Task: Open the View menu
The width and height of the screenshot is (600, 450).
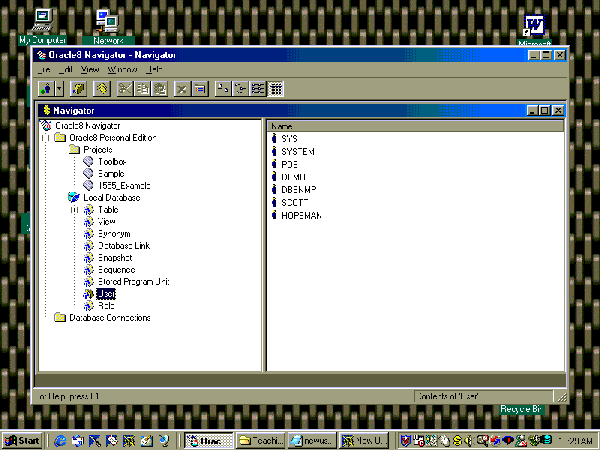Action: click(x=90, y=70)
